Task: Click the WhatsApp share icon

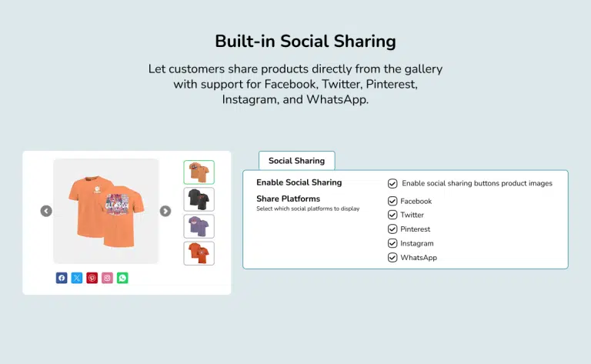Action: coord(122,278)
